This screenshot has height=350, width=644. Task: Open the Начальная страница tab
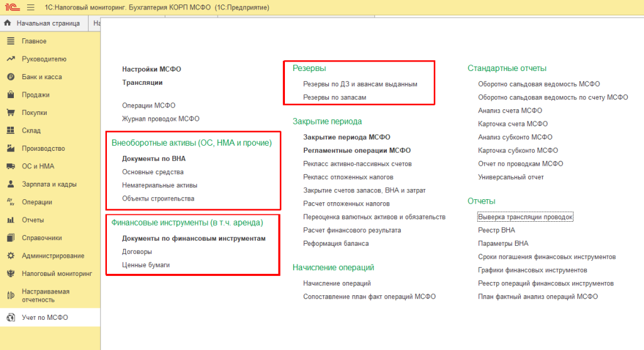(48, 23)
